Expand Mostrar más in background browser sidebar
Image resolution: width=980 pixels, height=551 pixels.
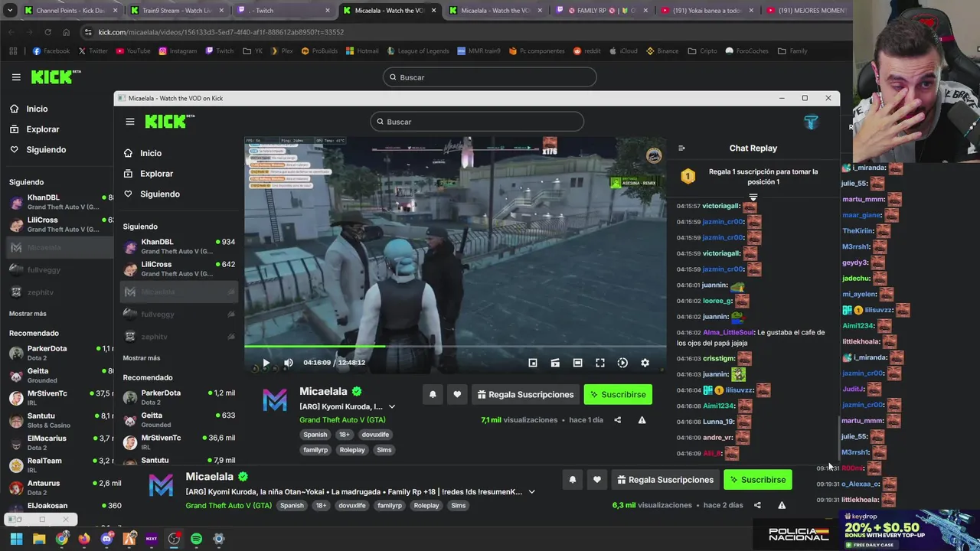[x=28, y=314]
